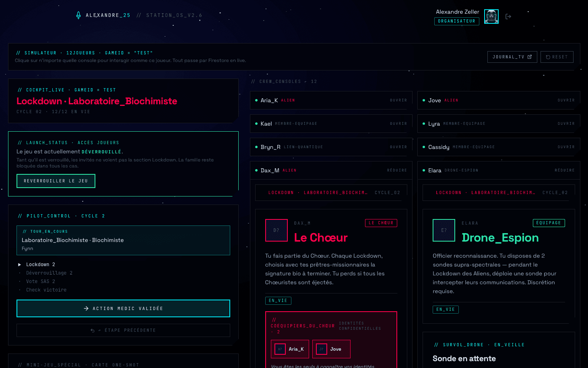Select Vote SAS 2 step
The image size is (588, 368).
(41, 281)
